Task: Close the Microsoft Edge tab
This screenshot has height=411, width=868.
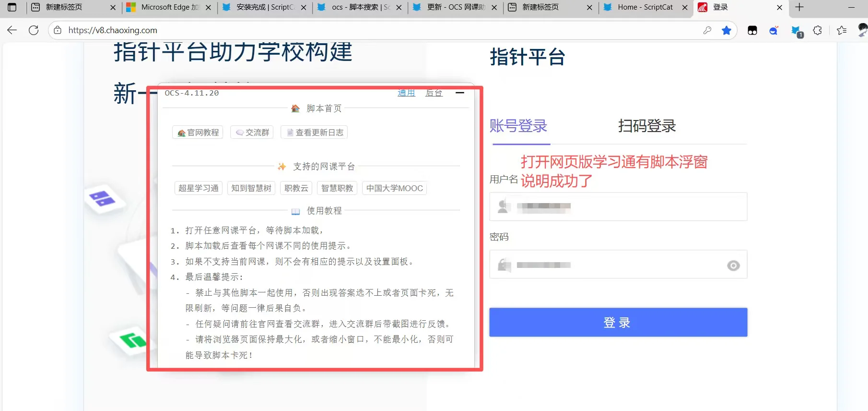Action: click(209, 7)
